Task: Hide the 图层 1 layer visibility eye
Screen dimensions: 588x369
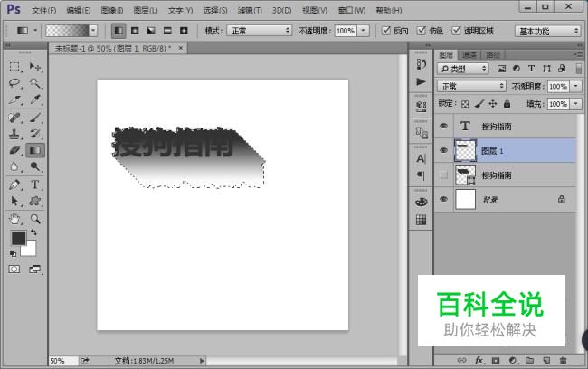Action: click(443, 150)
